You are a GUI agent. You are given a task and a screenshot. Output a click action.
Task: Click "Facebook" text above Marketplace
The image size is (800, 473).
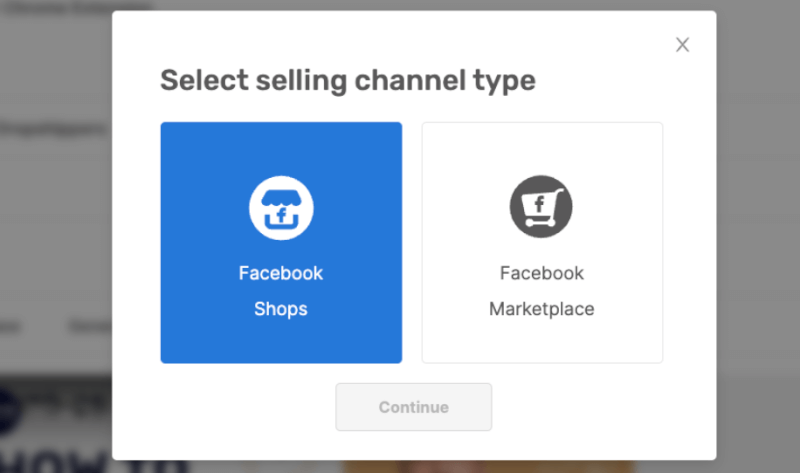click(541, 273)
